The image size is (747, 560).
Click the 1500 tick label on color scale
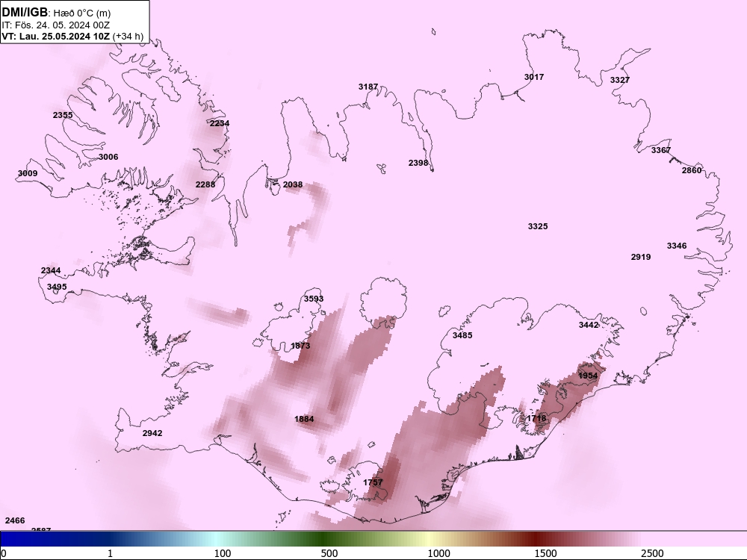click(x=545, y=553)
